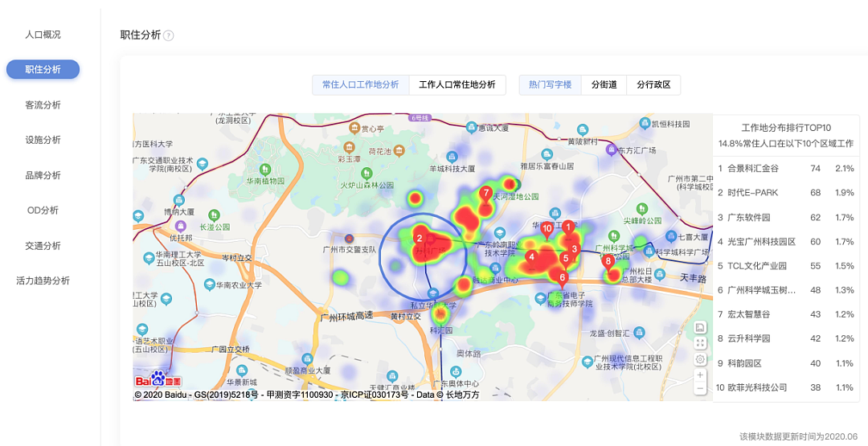The width and height of the screenshot is (868, 446).
Task: Open 人口概况 in the sidebar
Action: point(43,35)
